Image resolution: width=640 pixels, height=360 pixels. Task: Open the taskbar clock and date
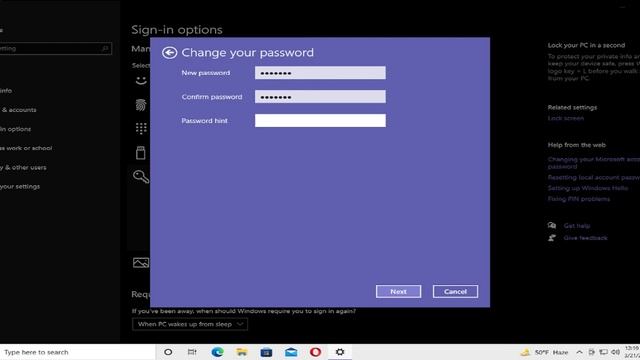632,352
